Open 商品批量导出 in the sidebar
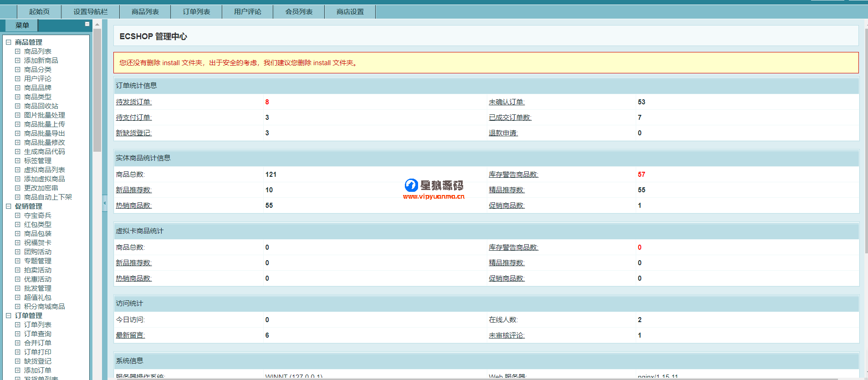The width and height of the screenshot is (868, 380). pyautogui.click(x=45, y=133)
